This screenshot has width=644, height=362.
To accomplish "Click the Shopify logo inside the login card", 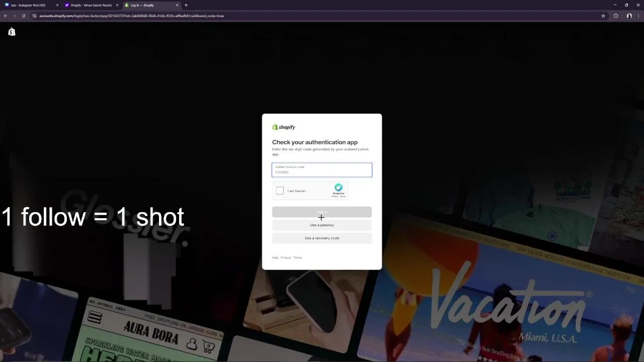I will (284, 127).
